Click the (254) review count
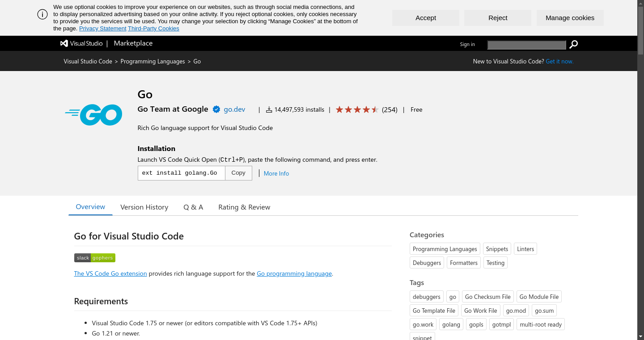The height and width of the screenshot is (340, 644). [x=390, y=109]
